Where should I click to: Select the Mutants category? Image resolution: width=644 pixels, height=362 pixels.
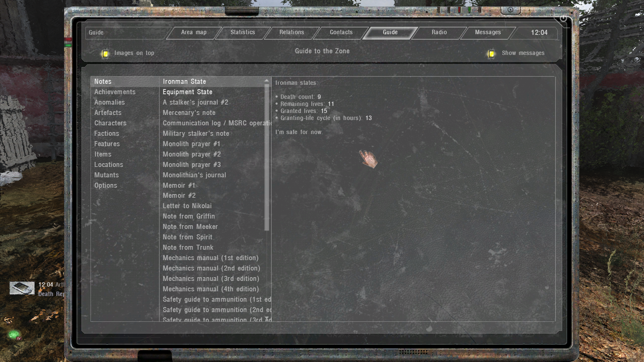(x=125, y=175)
